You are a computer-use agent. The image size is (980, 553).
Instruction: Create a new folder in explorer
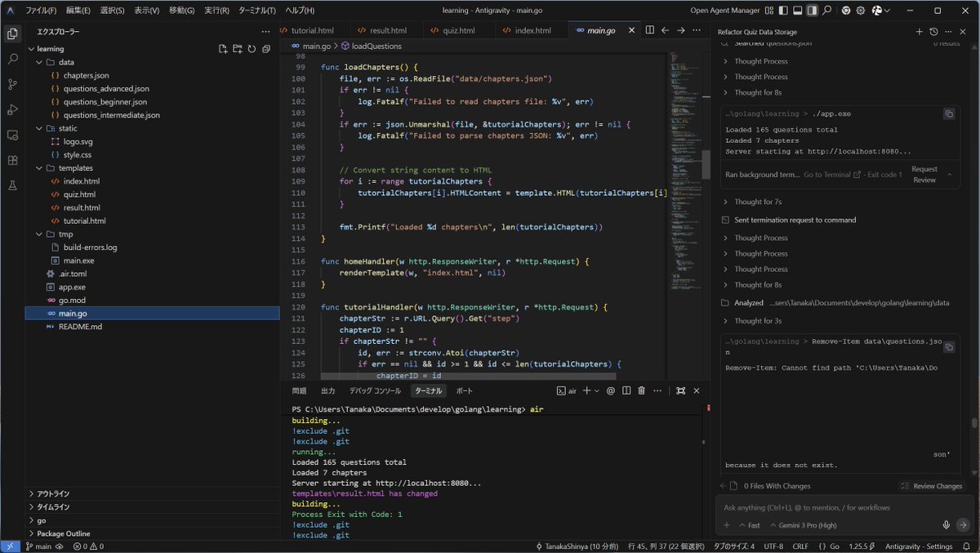(238, 49)
